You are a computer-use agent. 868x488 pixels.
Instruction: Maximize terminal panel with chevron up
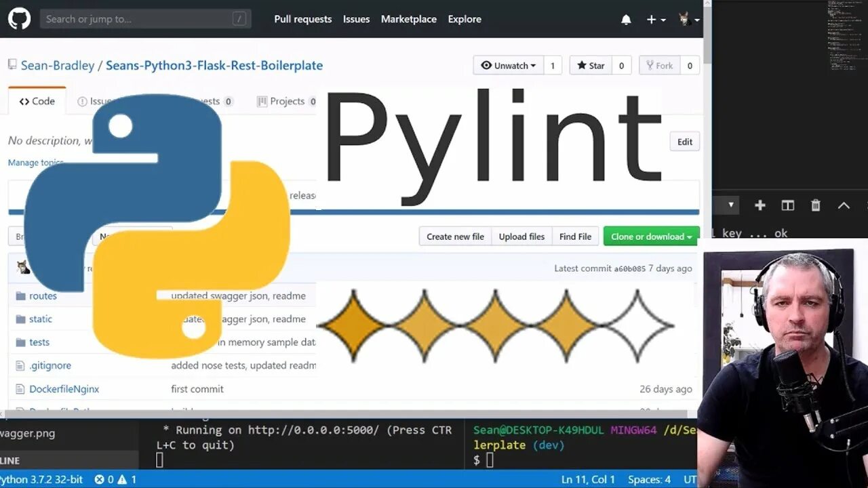[844, 205]
